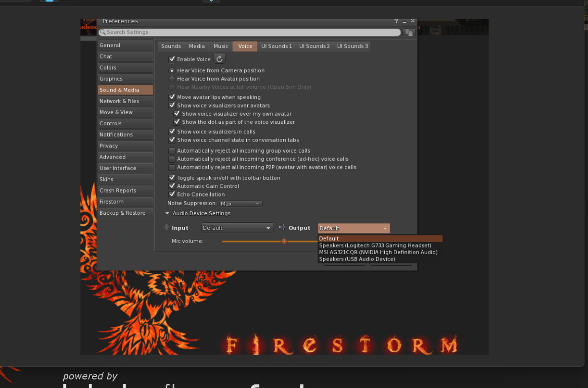Open Backup & Restore section
Viewport: 588px width, 388px height.
[x=125, y=213]
